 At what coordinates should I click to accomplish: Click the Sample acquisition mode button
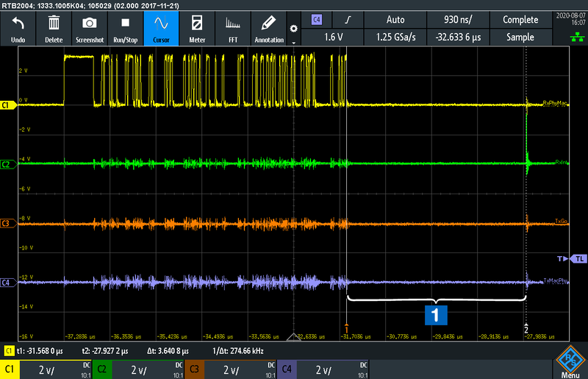point(520,37)
